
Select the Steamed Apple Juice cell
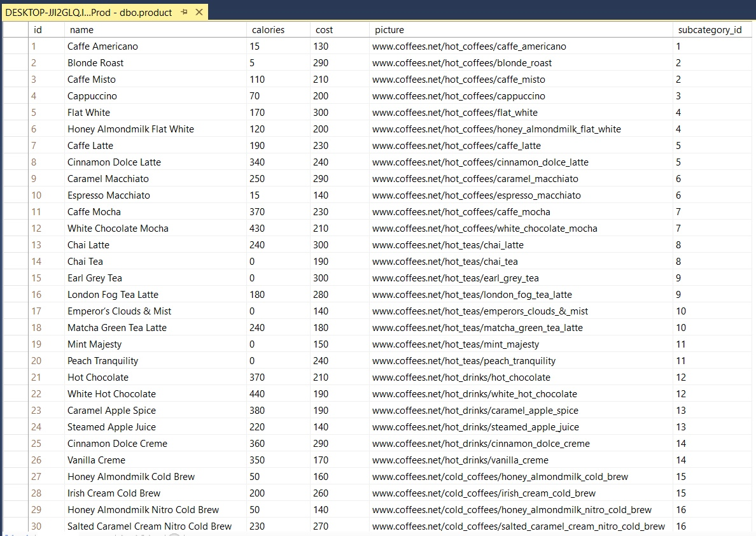coord(155,427)
